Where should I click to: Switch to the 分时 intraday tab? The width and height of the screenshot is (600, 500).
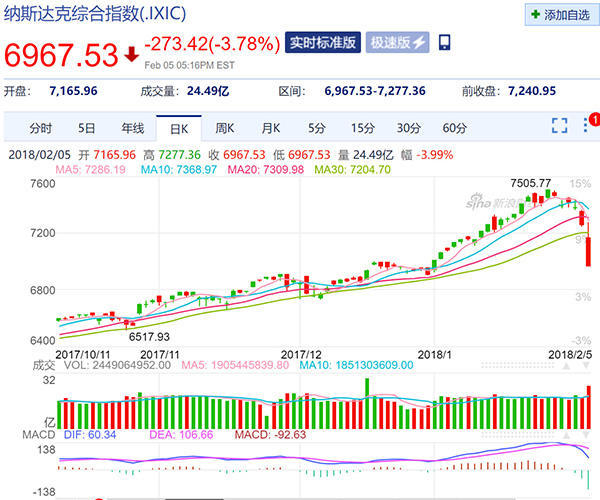pyautogui.click(x=41, y=128)
